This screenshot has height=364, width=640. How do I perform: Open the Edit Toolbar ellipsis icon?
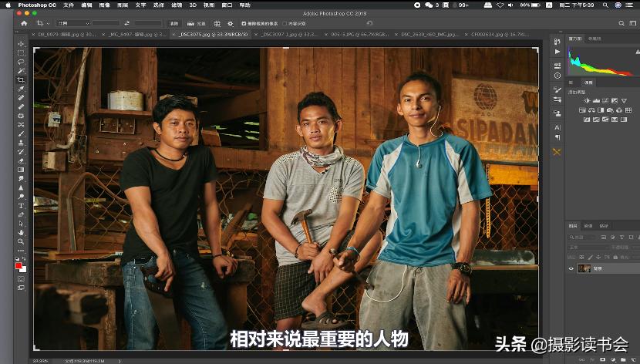pos(21,250)
